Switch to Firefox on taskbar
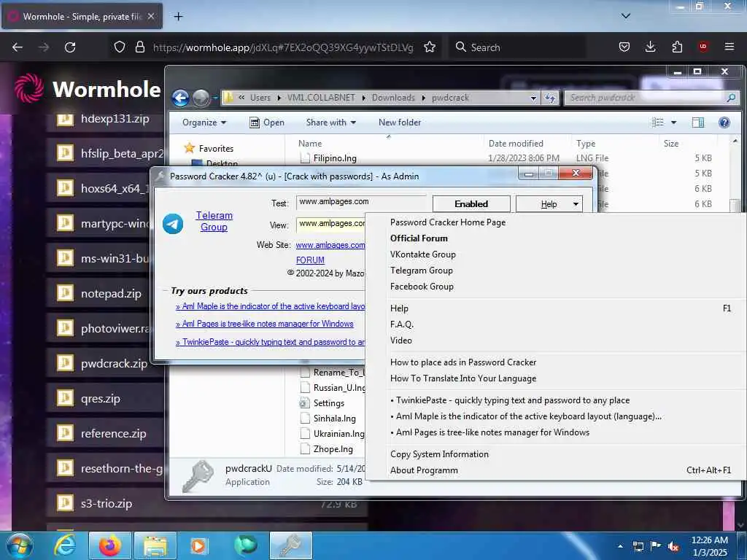Screen dimensions: 747x560 click(x=109, y=545)
